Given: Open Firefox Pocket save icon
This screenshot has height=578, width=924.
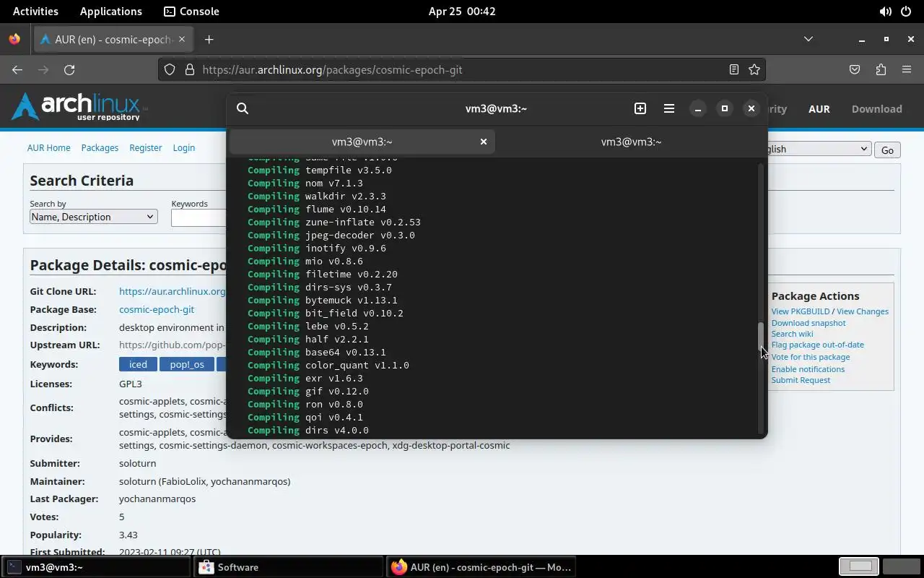Looking at the screenshot, I should pos(855,69).
